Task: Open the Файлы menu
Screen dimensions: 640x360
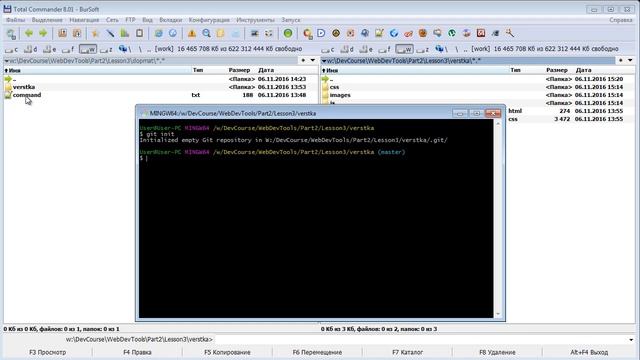Action: 15,20
